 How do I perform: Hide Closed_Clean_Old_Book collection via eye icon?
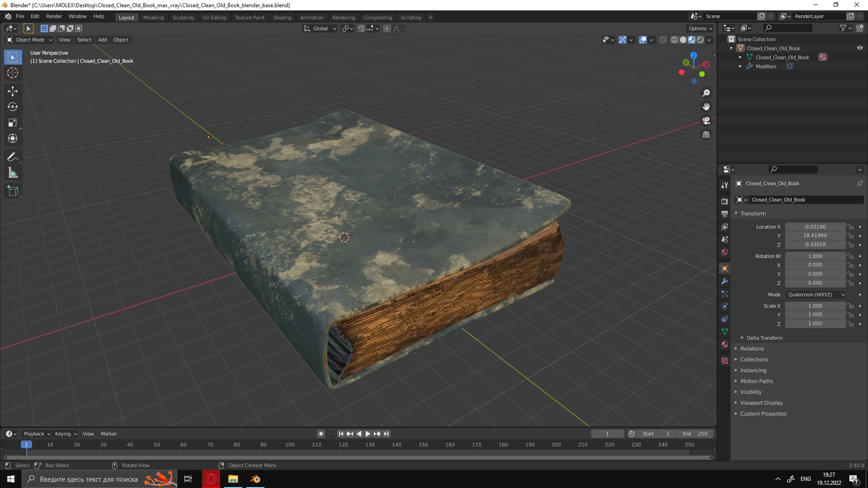(860, 48)
